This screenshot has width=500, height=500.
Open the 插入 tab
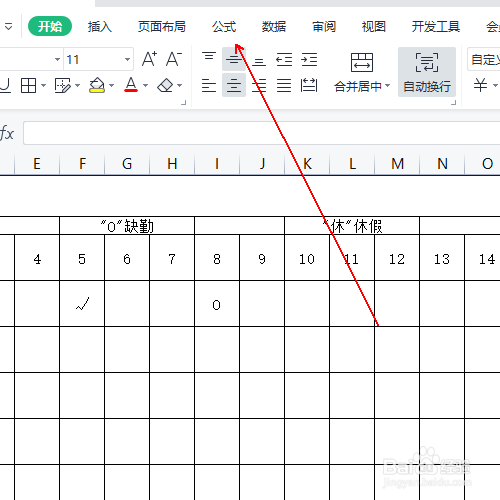99,26
